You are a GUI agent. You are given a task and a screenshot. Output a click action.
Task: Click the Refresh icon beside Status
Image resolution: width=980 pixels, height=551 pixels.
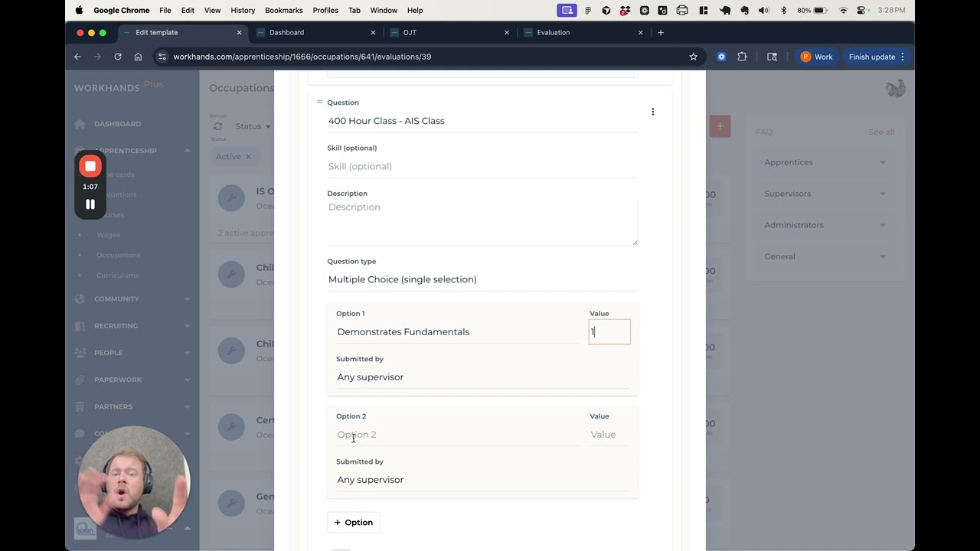(x=218, y=126)
